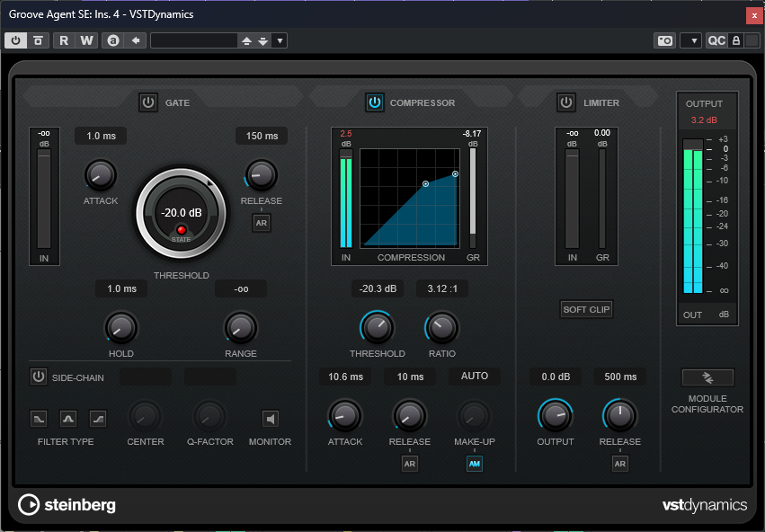Click the large Gate Threshold dial
The width and height of the screenshot is (765, 532).
coord(181,214)
